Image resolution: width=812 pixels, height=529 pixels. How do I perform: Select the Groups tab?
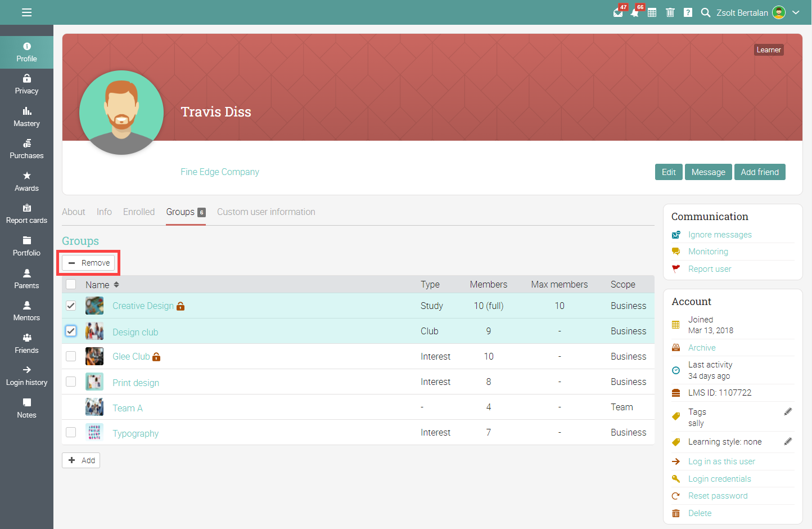tap(186, 212)
